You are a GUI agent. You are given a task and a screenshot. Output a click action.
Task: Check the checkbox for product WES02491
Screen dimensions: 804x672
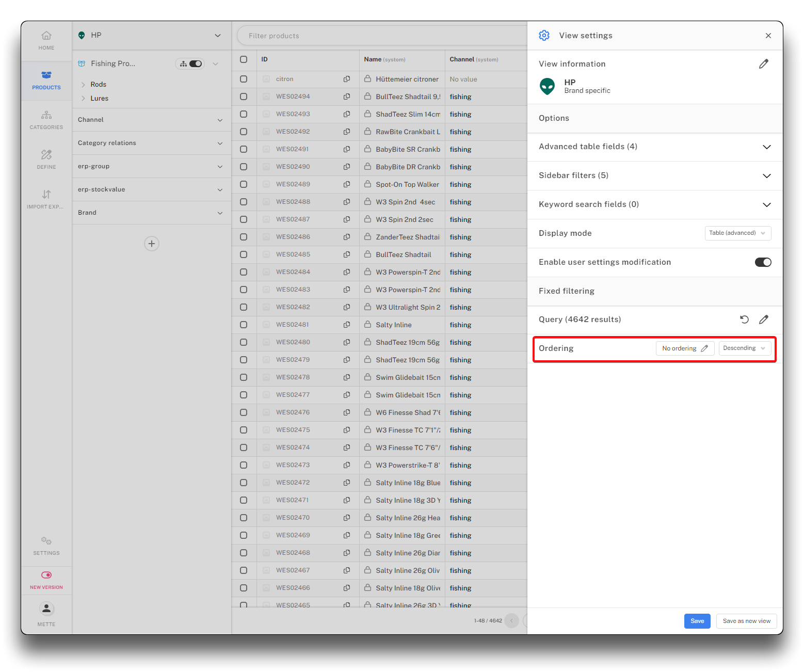click(244, 149)
